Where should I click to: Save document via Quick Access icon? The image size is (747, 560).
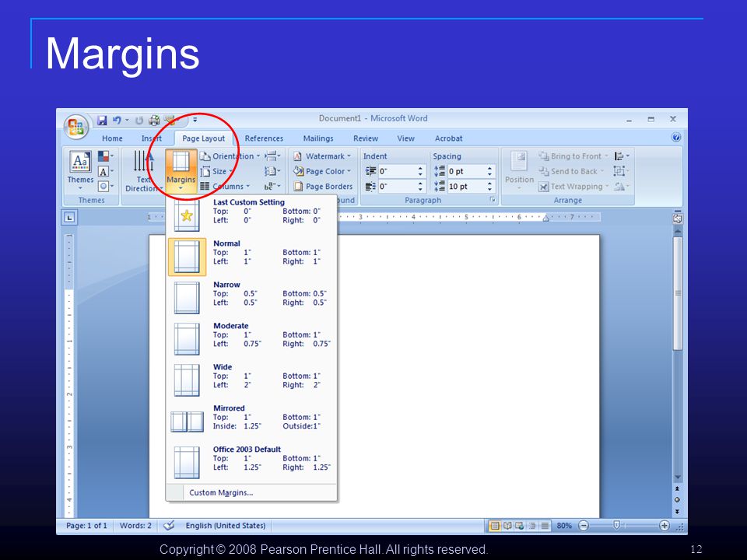102,121
